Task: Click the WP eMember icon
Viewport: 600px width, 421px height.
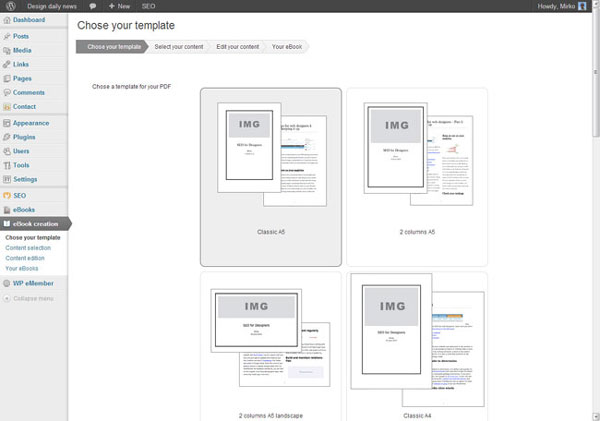Action: coord(7,283)
